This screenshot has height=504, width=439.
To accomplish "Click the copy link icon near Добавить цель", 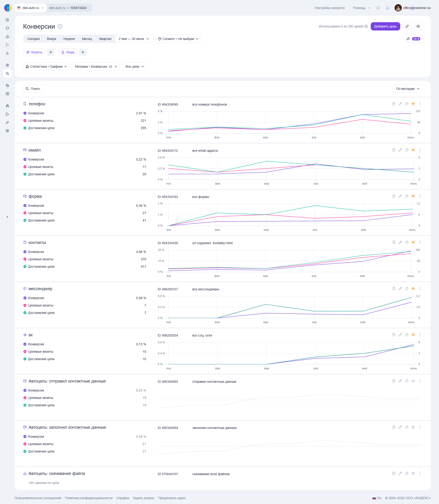I will (407, 26).
